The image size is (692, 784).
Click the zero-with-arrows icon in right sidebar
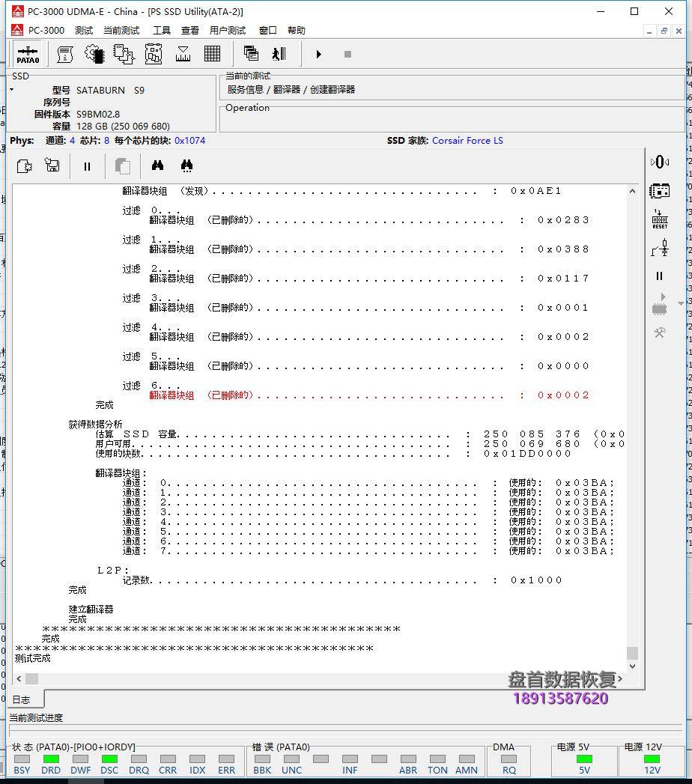coord(660,162)
